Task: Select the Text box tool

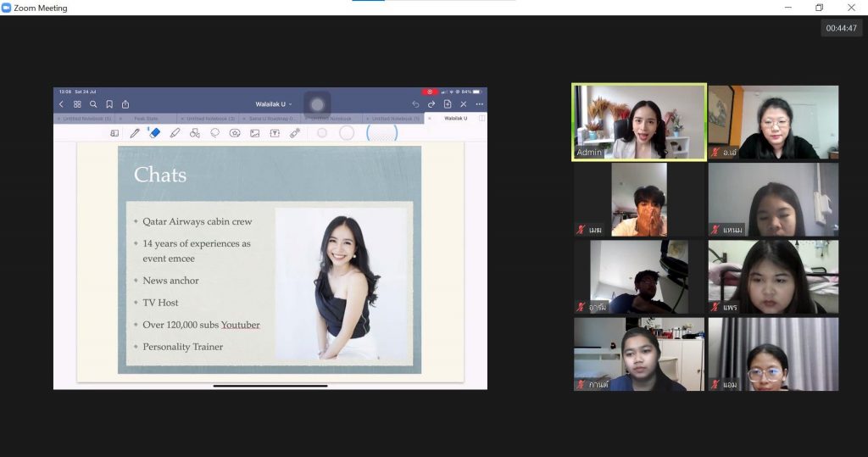Action: pyautogui.click(x=275, y=133)
